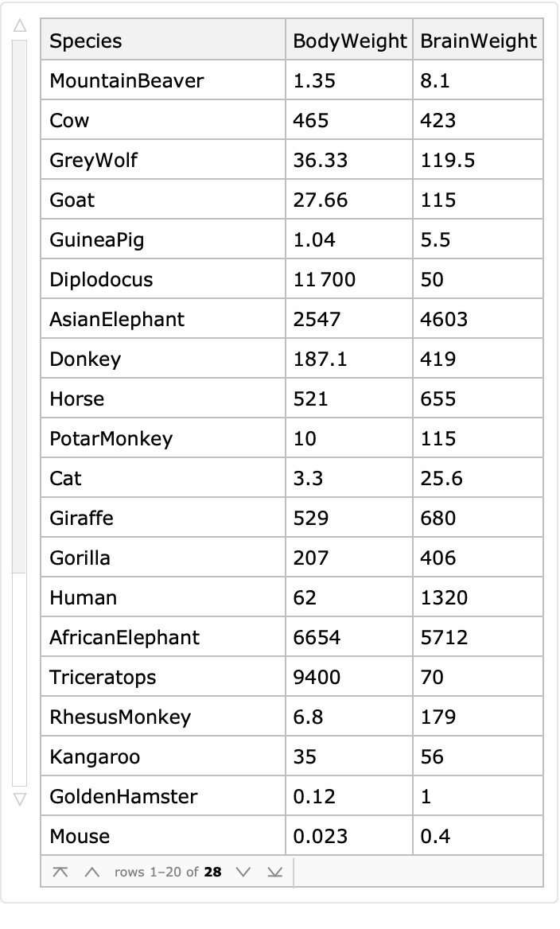Click the vertical scrollbar thumb
Viewport: 560px width, 929px height.
tap(19, 306)
